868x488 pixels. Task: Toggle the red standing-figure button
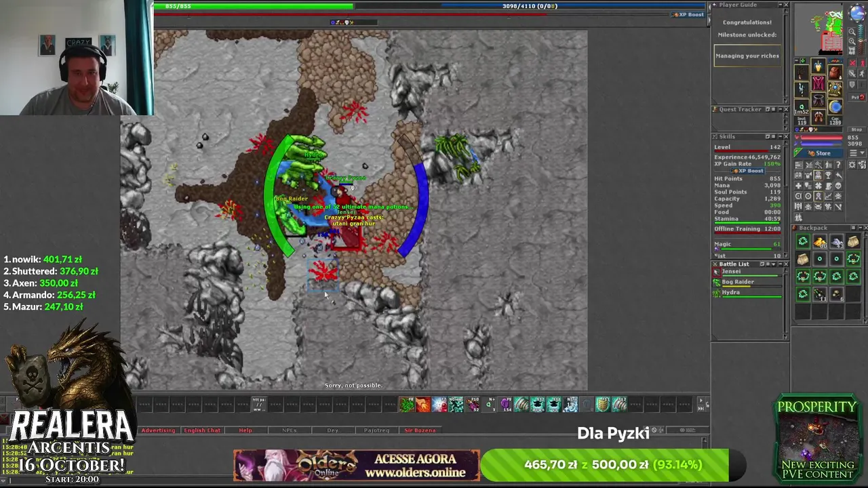click(862, 63)
